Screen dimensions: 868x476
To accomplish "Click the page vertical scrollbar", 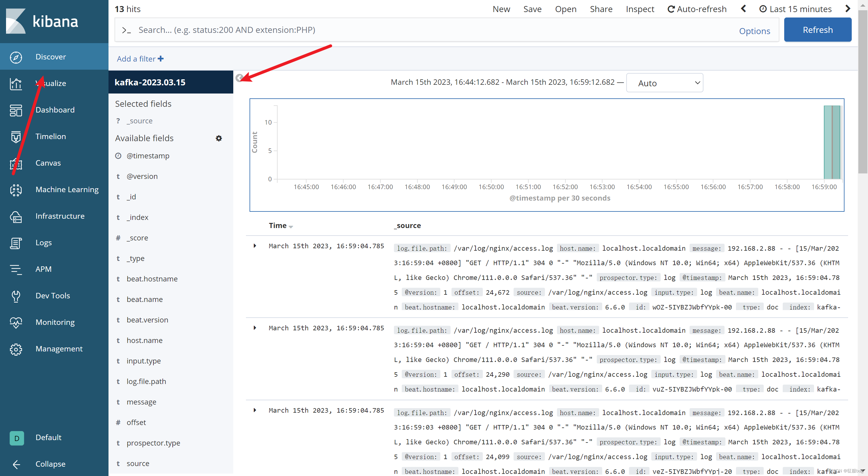I will click(863, 91).
